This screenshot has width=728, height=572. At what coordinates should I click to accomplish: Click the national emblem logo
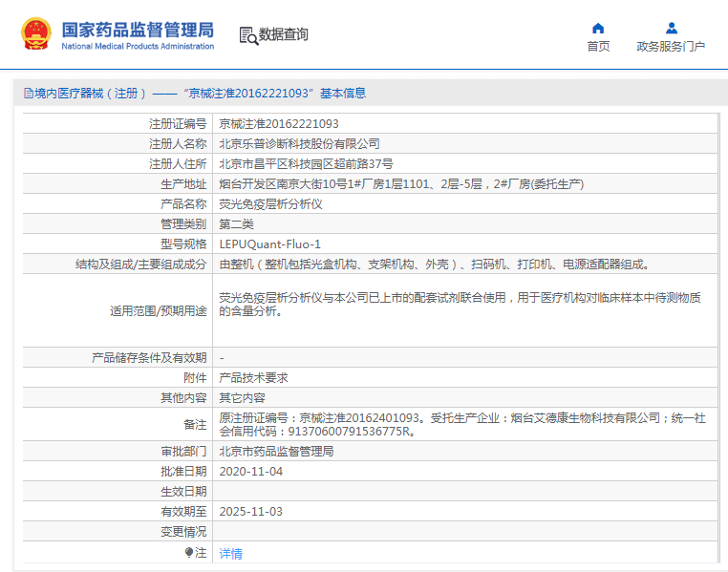point(35,33)
